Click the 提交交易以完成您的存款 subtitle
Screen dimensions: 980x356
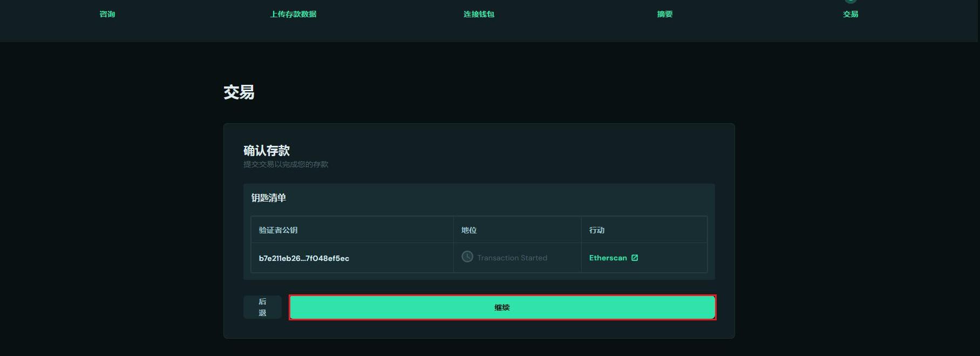click(x=285, y=164)
